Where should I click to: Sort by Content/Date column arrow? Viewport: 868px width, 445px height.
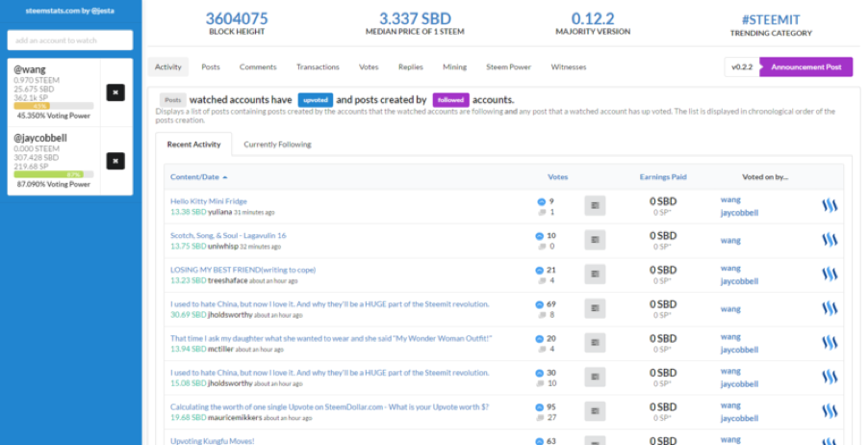(225, 177)
